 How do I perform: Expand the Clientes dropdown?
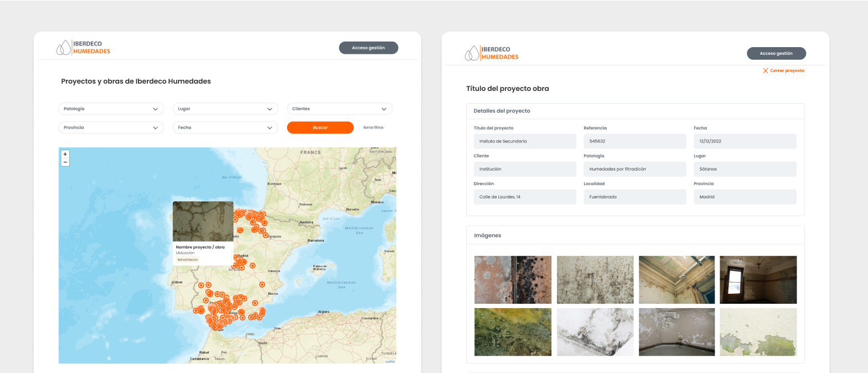[339, 109]
